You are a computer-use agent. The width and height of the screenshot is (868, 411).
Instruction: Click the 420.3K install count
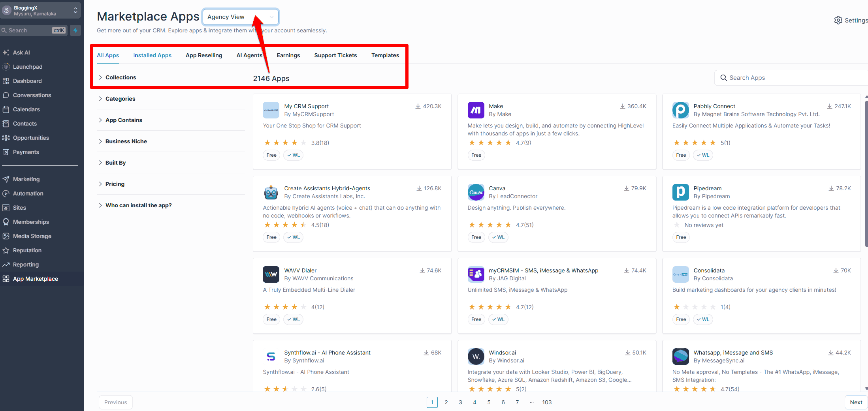pyautogui.click(x=428, y=106)
